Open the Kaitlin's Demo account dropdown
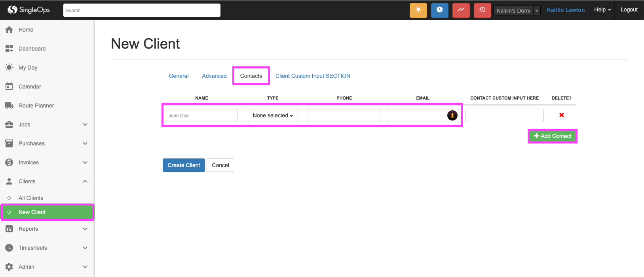Viewport: 644px width, 277px height. click(517, 11)
